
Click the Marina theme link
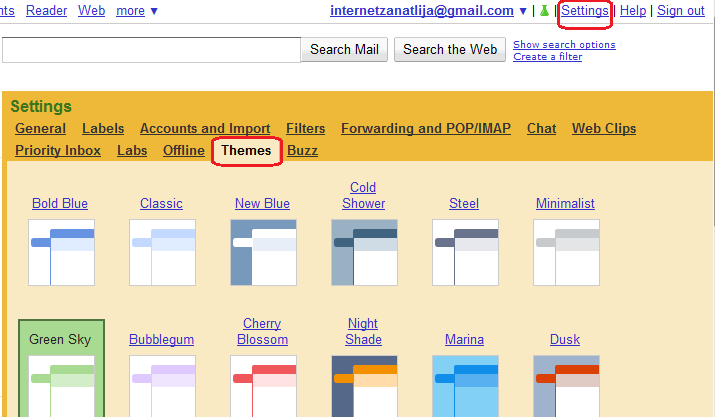[464, 339]
